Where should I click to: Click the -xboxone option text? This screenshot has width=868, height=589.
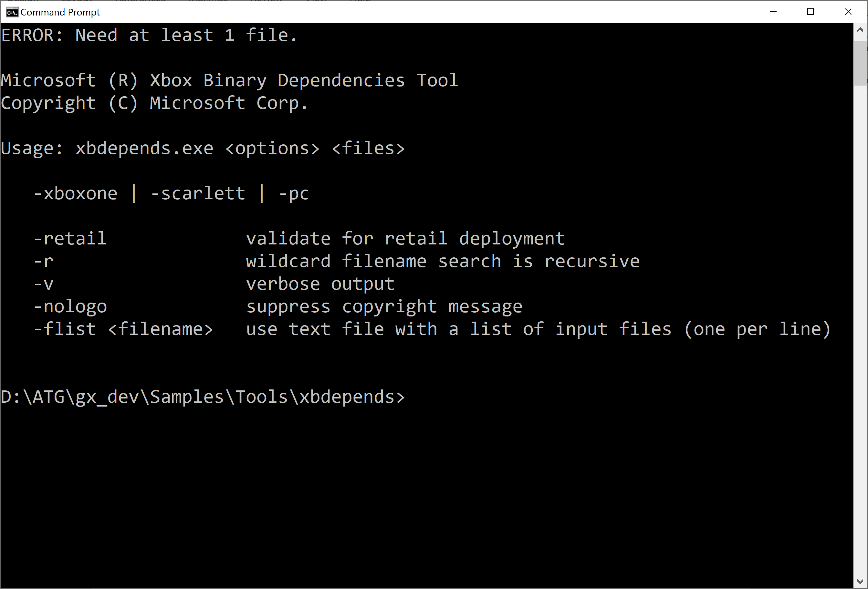tap(76, 194)
